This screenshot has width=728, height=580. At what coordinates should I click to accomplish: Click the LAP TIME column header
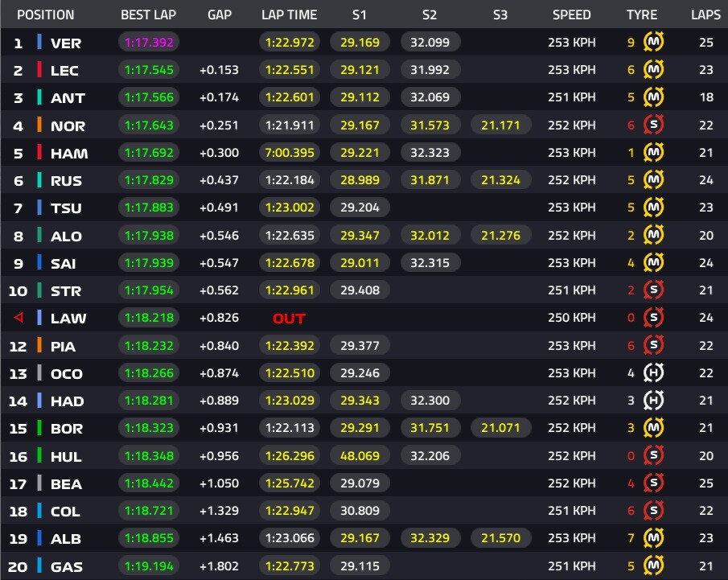(x=290, y=14)
